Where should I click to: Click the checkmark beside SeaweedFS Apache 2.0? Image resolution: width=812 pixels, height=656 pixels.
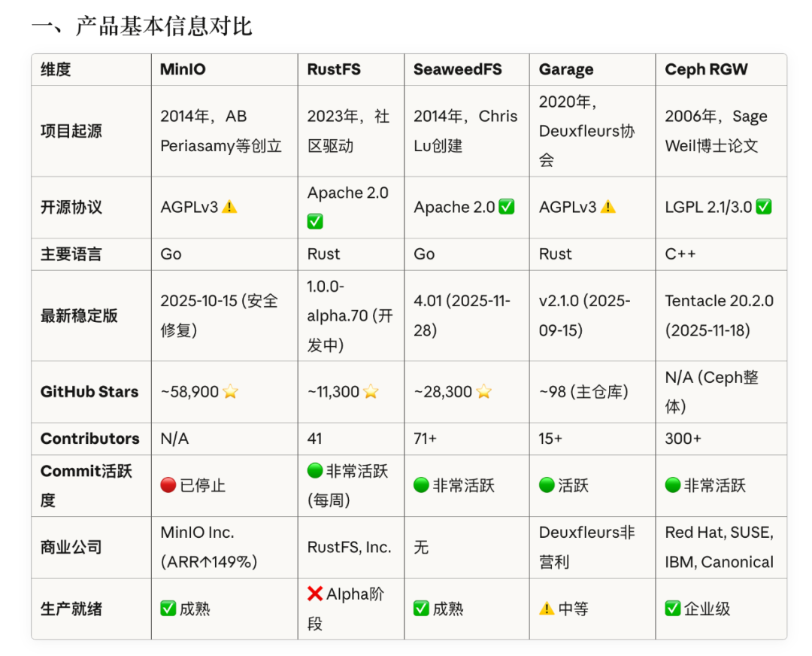(x=507, y=207)
